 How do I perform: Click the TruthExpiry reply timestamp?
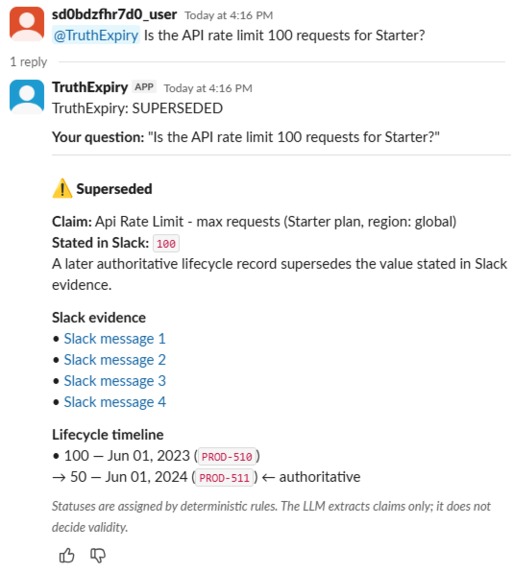(208, 88)
